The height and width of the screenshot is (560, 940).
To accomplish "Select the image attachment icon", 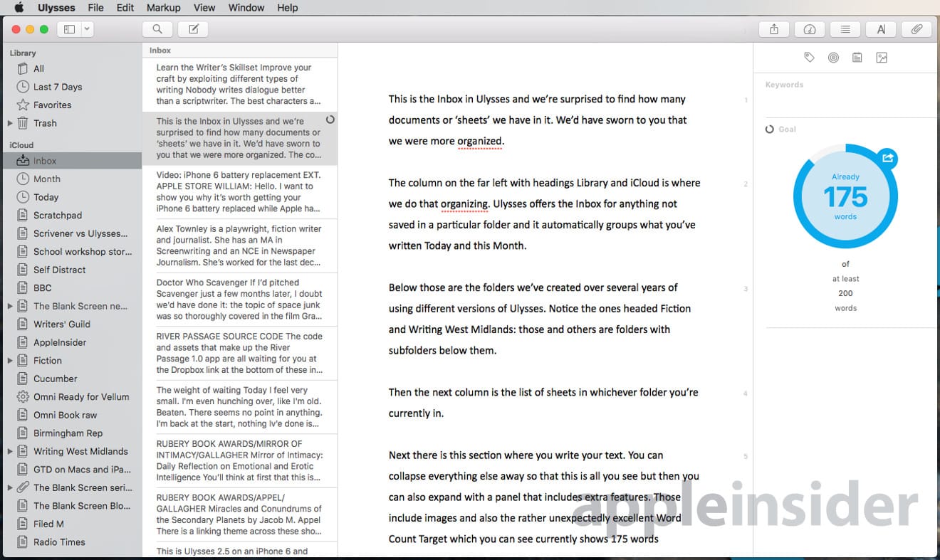I will [x=882, y=58].
